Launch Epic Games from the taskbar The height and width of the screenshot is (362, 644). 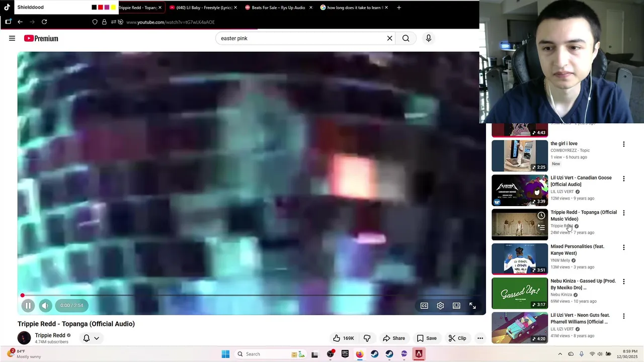pos(345,354)
